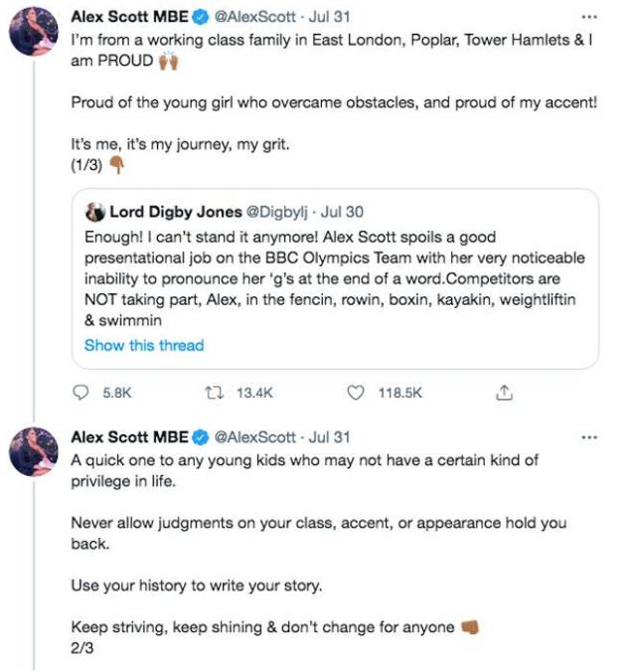The image size is (634, 672).
Task: Click the Lord Digby Jones name
Action: click(x=176, y=212)
